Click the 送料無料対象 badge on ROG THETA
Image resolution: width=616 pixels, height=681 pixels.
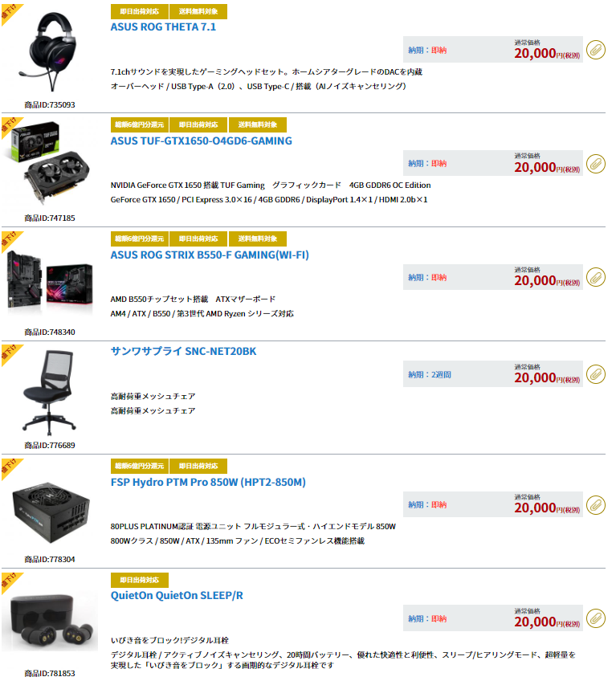tap(198, 11)
